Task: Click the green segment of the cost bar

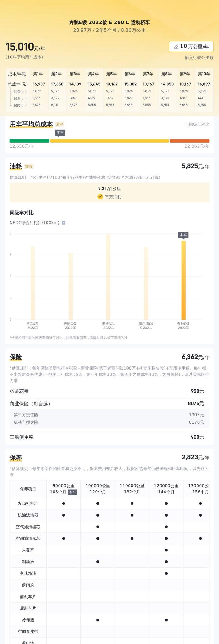Action: 29,141
